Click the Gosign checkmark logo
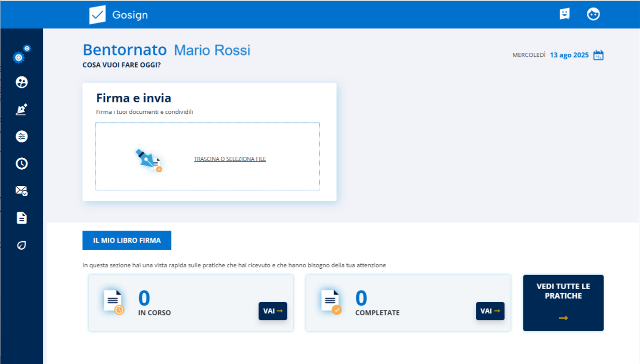The image size is (640, 364). (x=97, y=14)
